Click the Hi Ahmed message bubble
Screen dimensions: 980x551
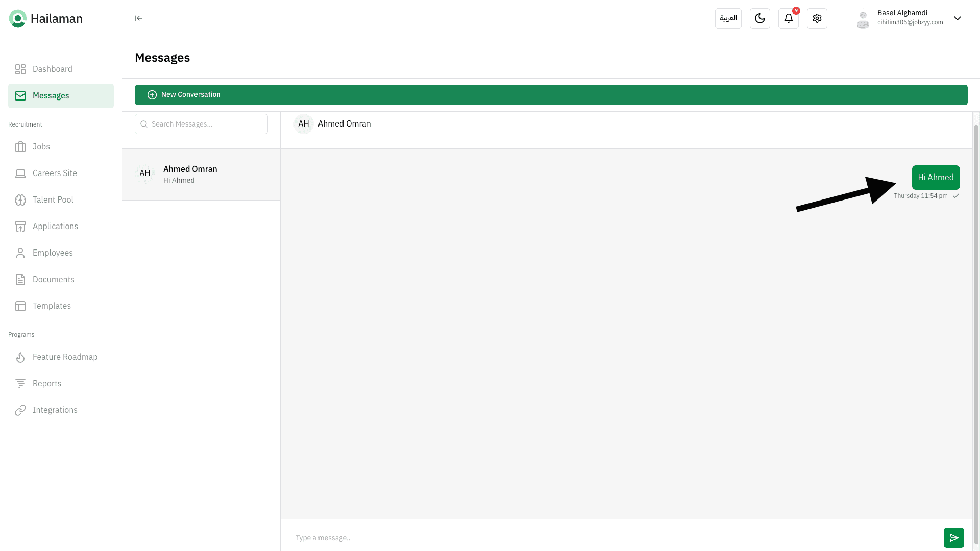[x=936, y=177]
